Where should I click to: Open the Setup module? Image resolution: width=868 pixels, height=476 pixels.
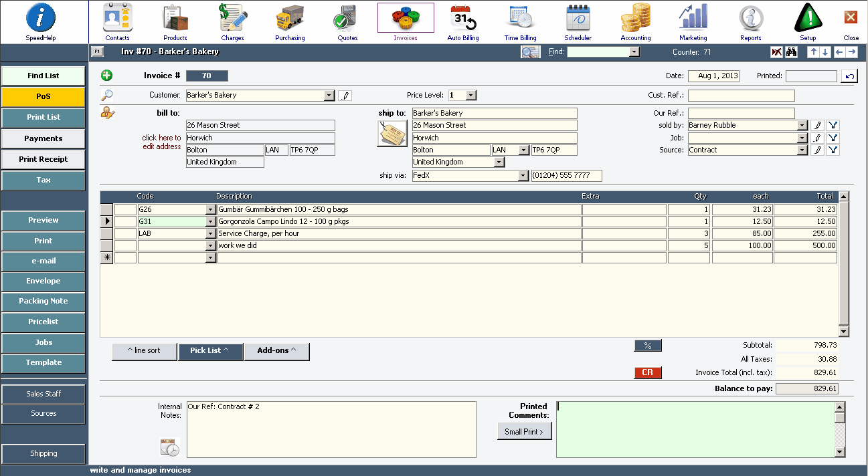pyautogui.click(x=808, y=21)
